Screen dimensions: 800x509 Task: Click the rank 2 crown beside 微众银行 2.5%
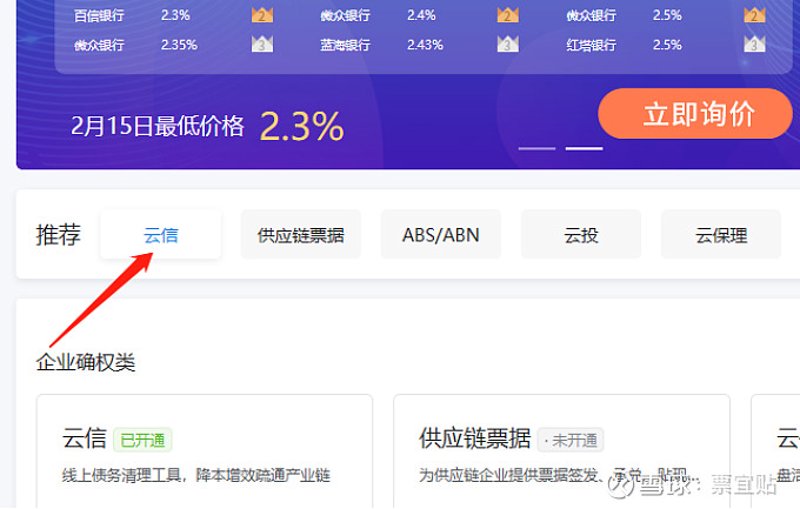coord(754,15)
